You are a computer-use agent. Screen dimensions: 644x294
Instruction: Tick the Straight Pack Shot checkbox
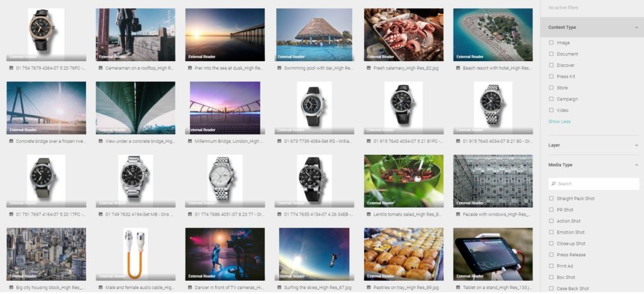[551, 198]
